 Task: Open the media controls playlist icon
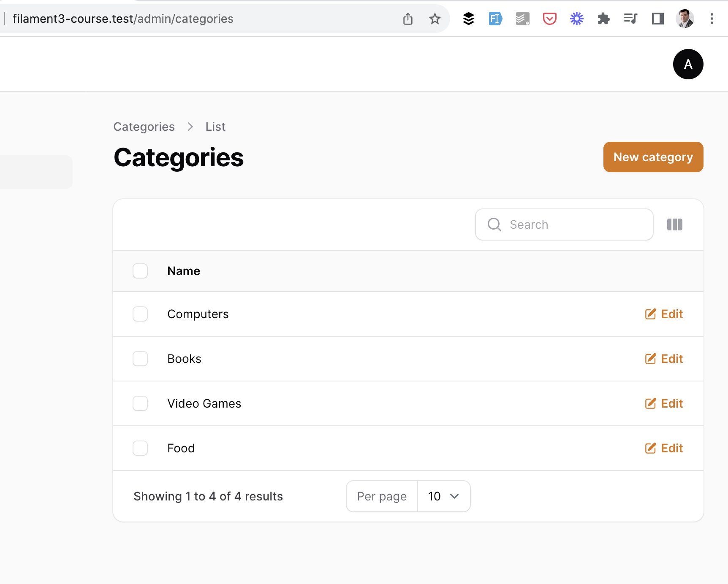tap(630, 19)
